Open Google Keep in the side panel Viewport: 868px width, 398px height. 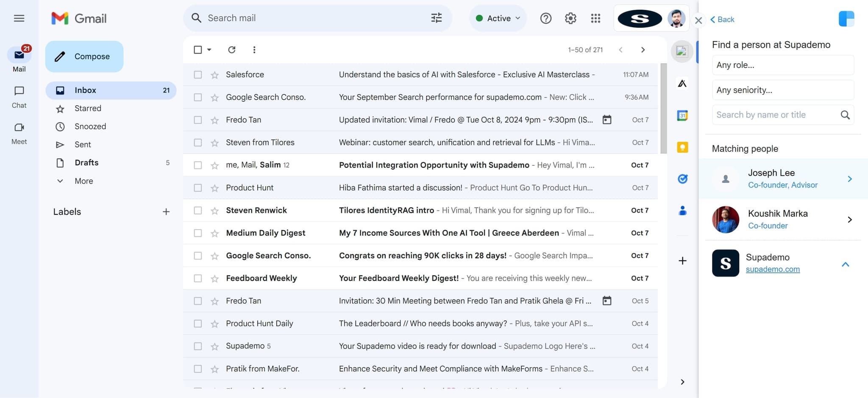point(682,147)
